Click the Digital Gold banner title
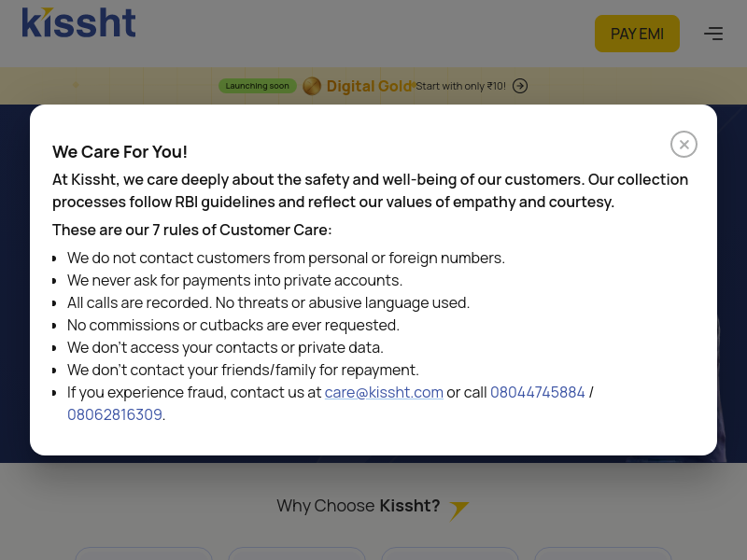This screenshot has height=560, width=747. coord(369,86)
